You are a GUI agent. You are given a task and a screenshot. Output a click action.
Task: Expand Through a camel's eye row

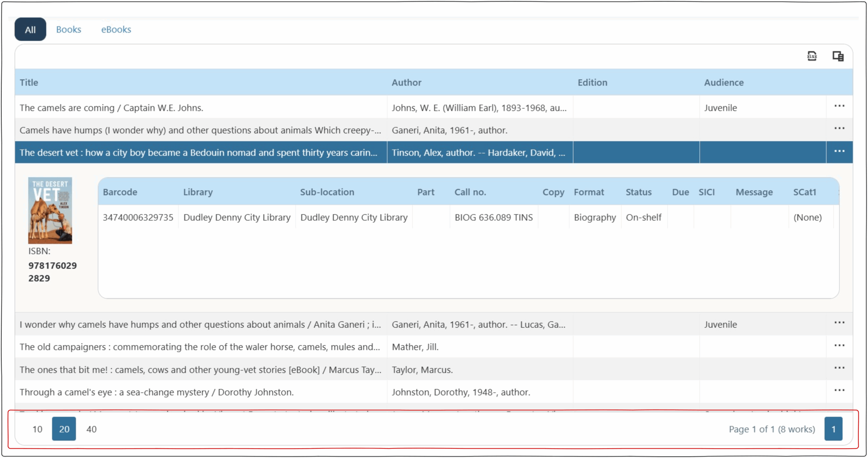coord(156,392)
